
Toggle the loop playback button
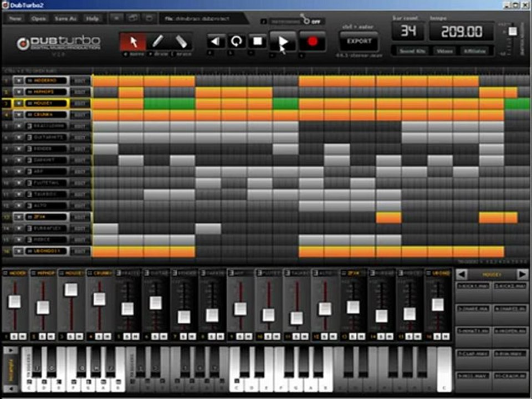[237, 42]
